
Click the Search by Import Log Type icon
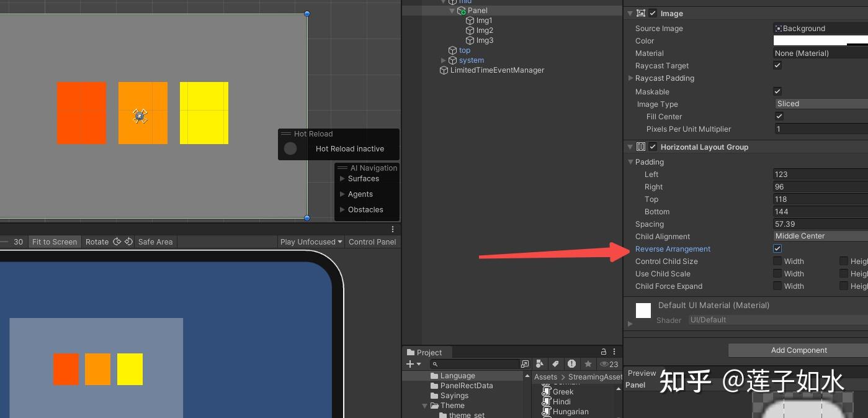(571, 364)
